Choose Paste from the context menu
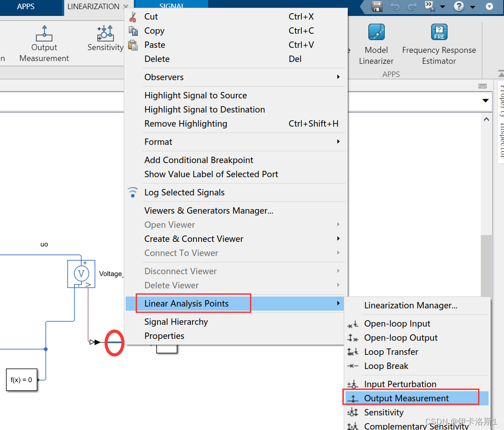Image resolution: width=504 pixels, height=430 pixels. click(x=236, y=45)
